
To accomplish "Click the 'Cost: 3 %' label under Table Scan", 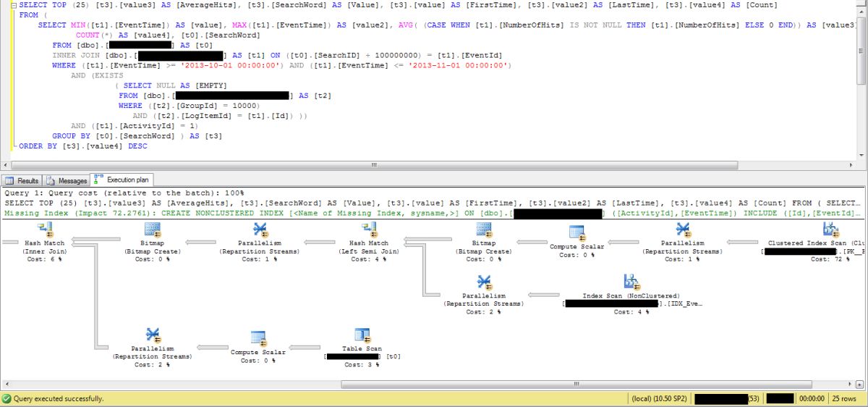I will 362,365.
